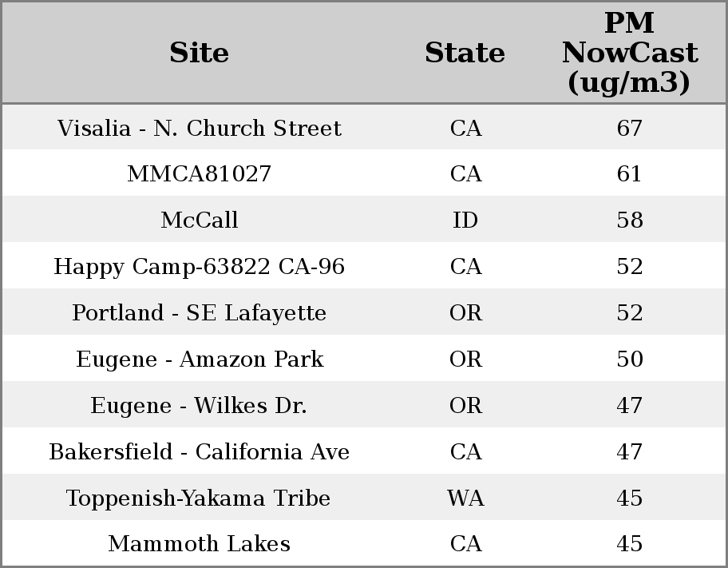The image size is (728, 568).
Task: Select Bakersfield - California Ave site
Action: tap(199, 452)
